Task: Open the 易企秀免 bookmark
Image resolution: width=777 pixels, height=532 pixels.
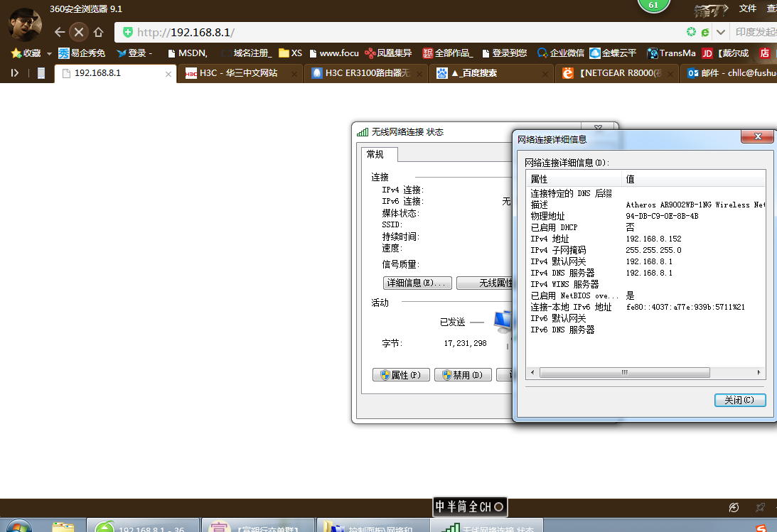Action: pyautogui.click(x=81, y=53)
